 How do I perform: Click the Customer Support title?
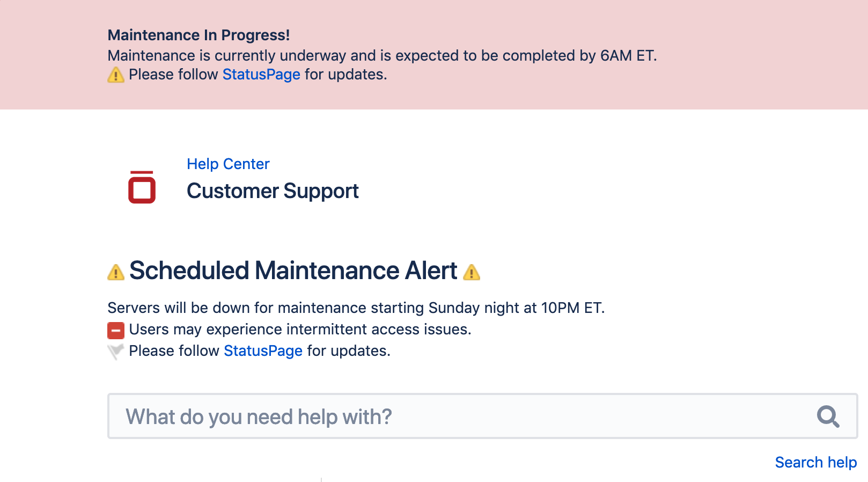point(273,192)
